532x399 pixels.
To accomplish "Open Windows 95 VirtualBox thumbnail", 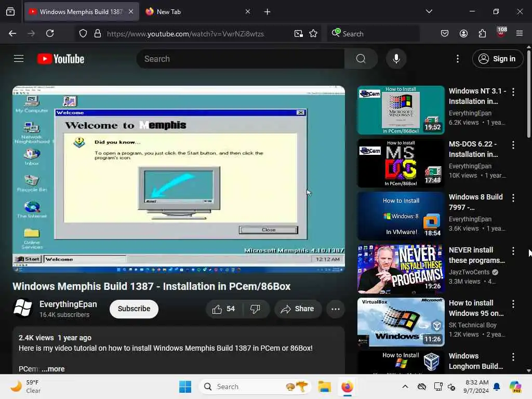I will (401, 322).
